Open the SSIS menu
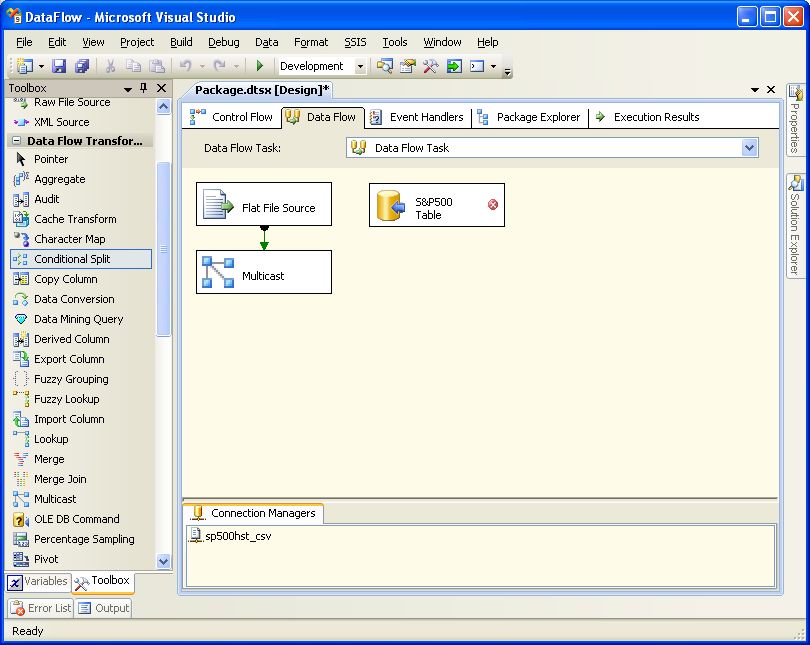The width and height of the screenshot is (810, 645). point(355,42)
